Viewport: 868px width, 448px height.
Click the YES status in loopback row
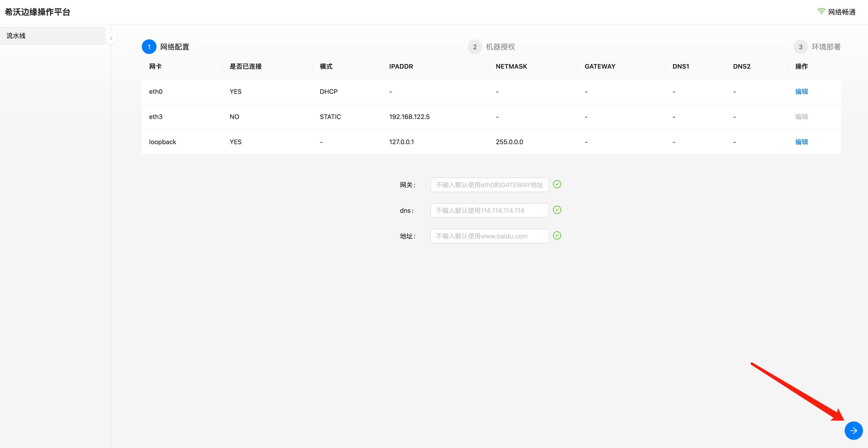(235, 142)
